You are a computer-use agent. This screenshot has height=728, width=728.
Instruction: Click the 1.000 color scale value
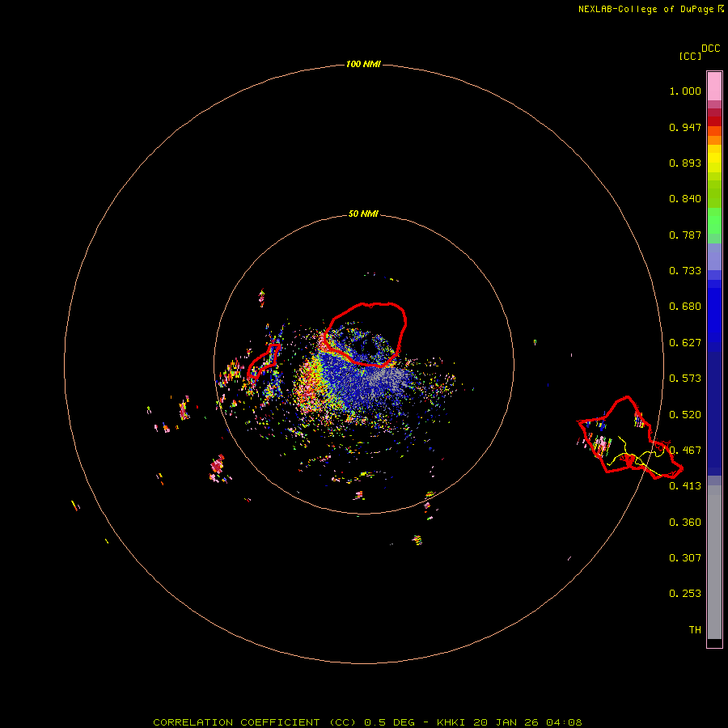(685, 91)
